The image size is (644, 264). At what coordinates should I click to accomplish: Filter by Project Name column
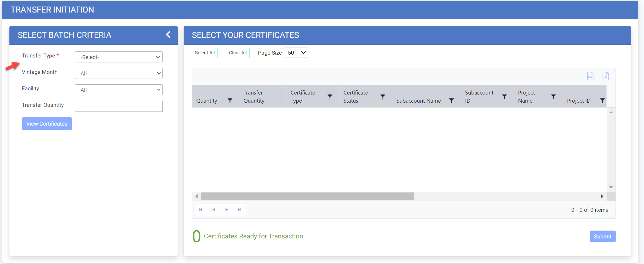pos(553,97)
